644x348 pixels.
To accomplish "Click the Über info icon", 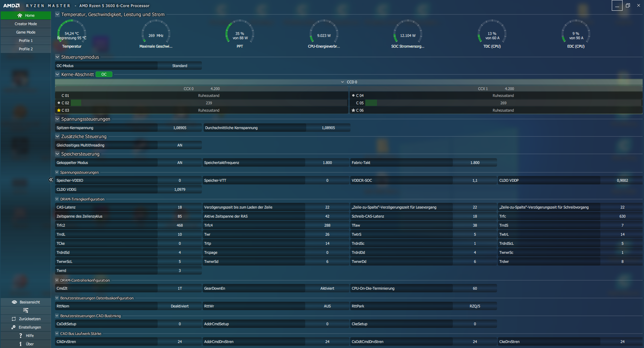I will click(20, 344).
